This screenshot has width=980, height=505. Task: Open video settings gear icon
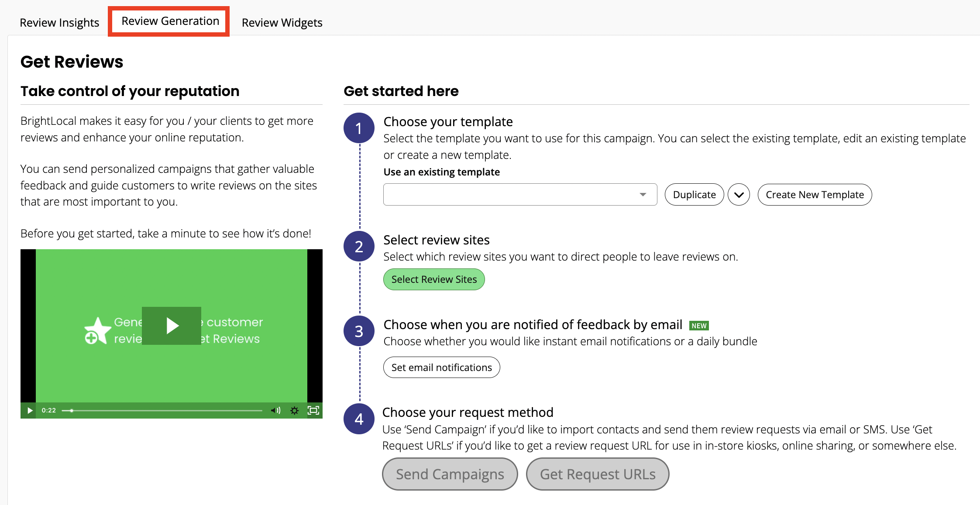coord(295,410)
